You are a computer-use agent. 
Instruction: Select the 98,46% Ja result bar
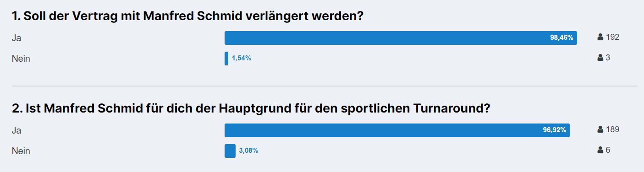(401, 38)
